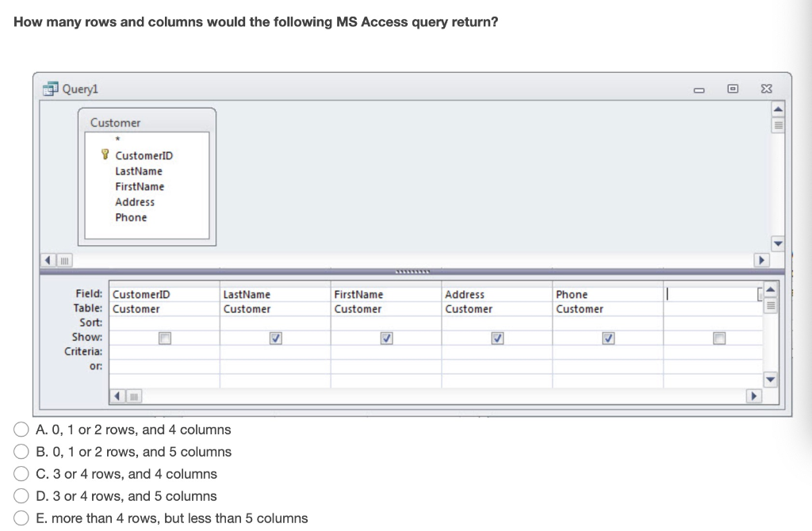Click the pane splitter handle dots
This screenshot has height=531, width=812.
[412, 272]
